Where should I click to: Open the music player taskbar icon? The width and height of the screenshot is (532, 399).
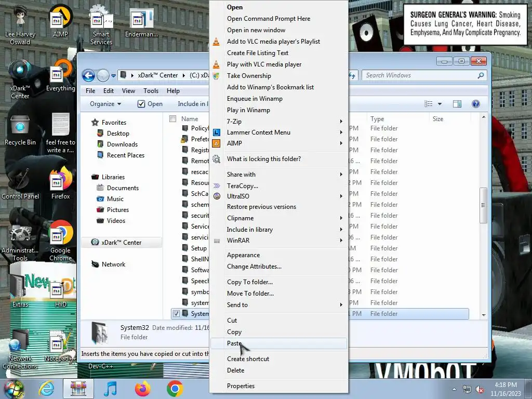111,389
